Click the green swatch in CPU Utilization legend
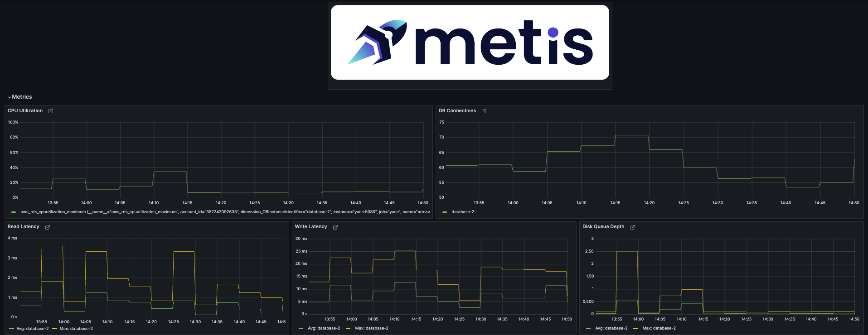The width and height of the screenshot is (868, 335). click(x=14, y=212)
